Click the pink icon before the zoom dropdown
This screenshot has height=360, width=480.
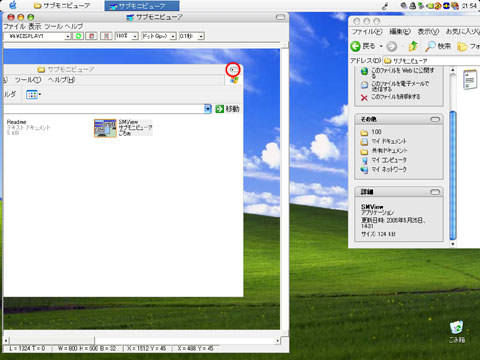pyautogui.click(x=106, y=36)
